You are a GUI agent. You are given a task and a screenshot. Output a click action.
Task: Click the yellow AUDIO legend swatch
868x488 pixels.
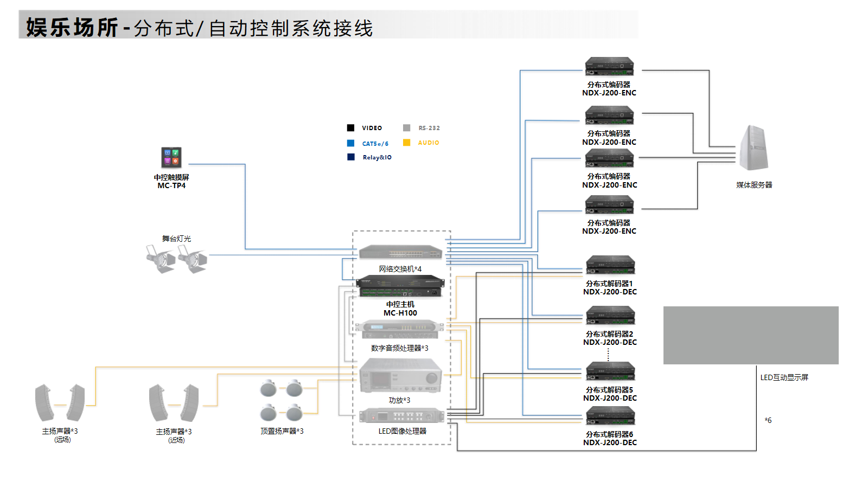point(406,143)
